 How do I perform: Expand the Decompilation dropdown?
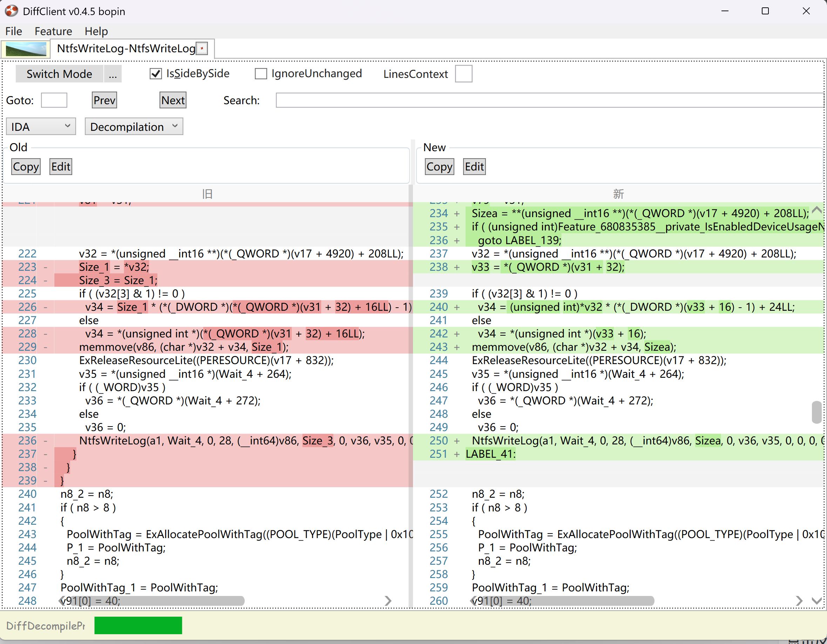(134, 127)
